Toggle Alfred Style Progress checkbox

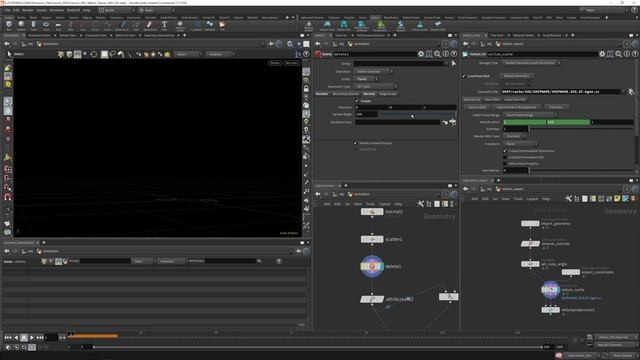505,163
